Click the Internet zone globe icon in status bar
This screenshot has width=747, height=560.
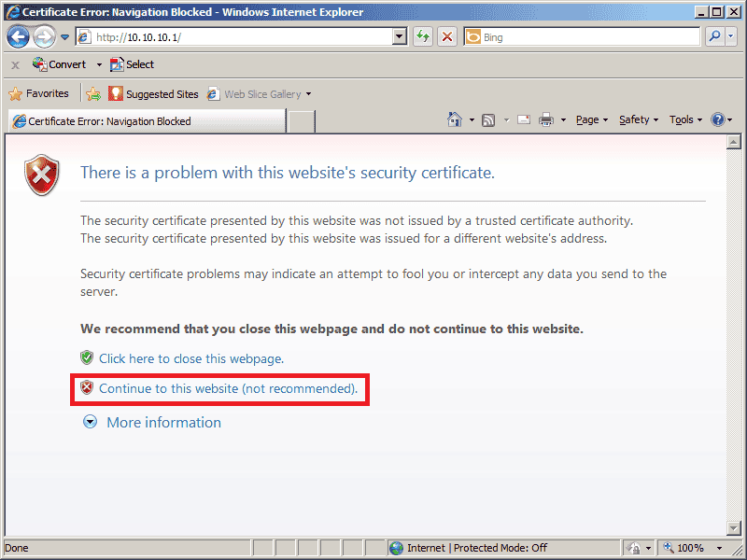(396, 548)
